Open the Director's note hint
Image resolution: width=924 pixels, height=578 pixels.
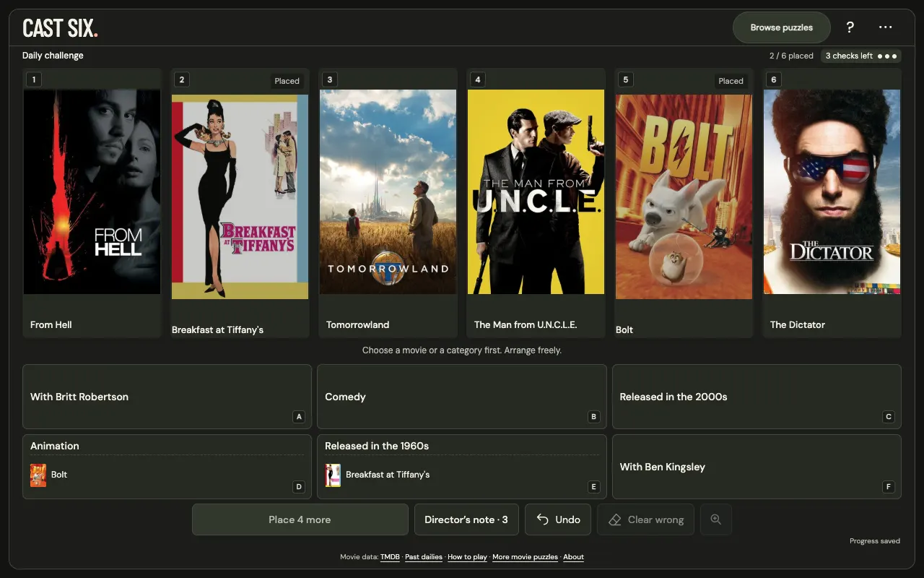[x=466, y=519]
